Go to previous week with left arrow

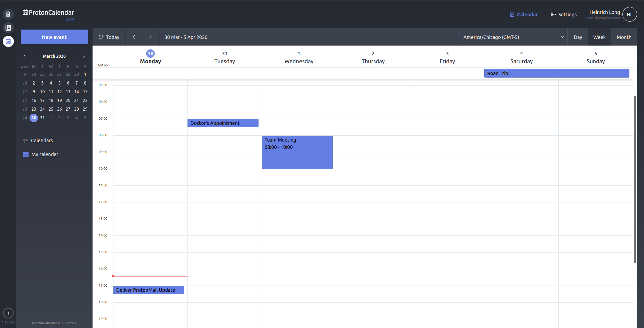(134, 37)
